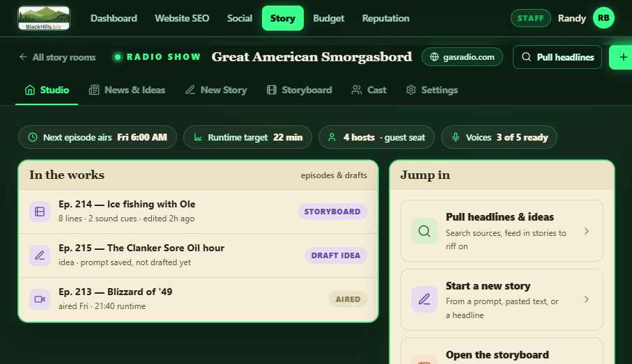Click 'episodes & drafts' label

(x=334, y=175)
